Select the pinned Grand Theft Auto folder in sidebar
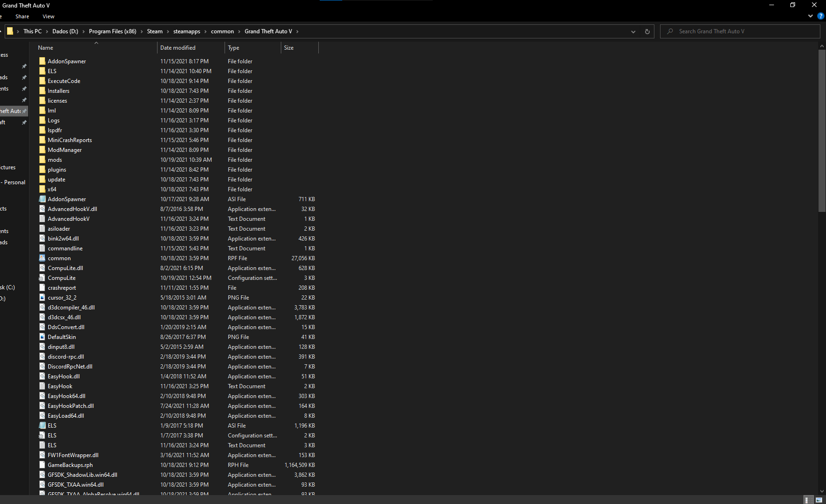Viewport: 826px width, 504px height. click(14, 111)
